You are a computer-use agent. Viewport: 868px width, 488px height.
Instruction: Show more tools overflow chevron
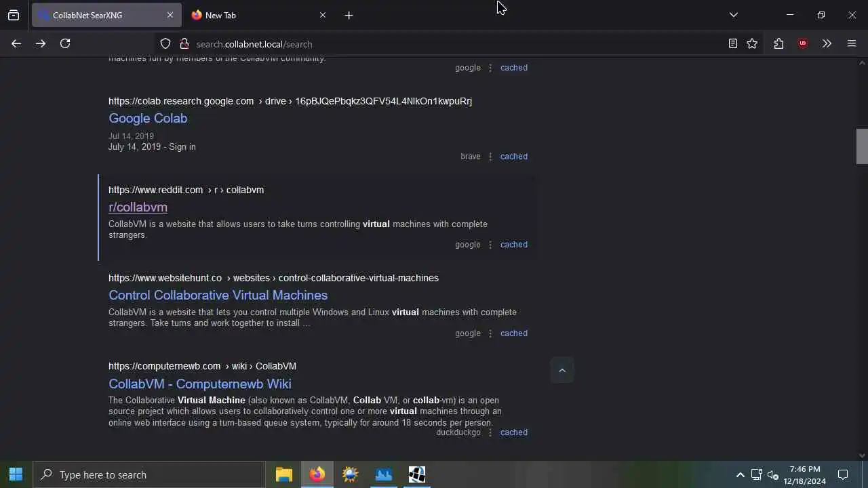(x=827, y=43)
